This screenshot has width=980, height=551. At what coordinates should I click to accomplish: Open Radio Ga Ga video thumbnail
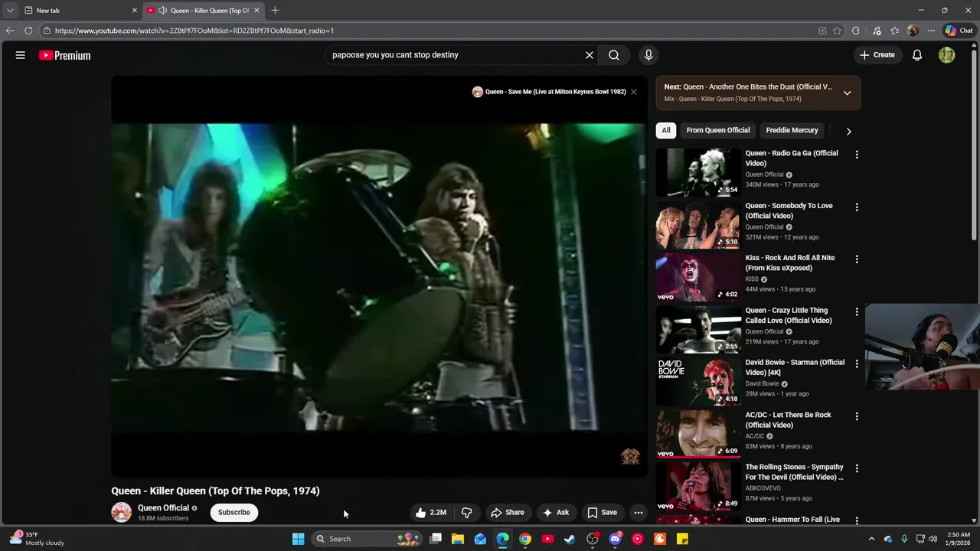698,172
